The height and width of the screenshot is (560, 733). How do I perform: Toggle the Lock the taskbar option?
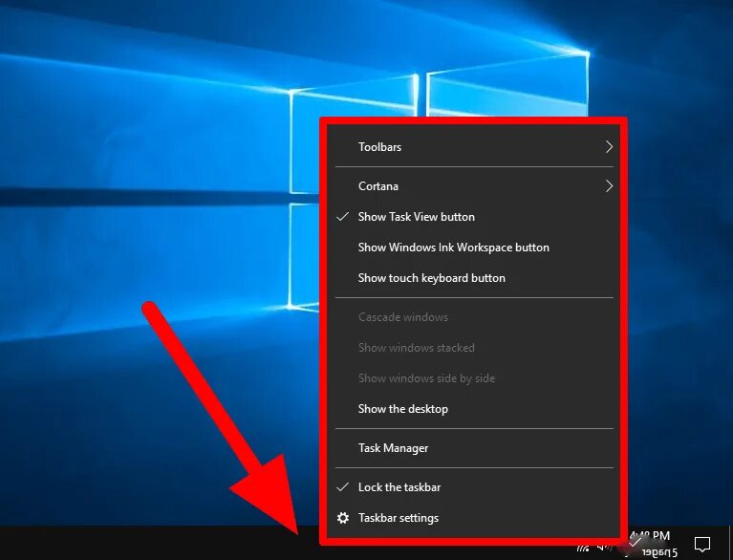[474, 487]
